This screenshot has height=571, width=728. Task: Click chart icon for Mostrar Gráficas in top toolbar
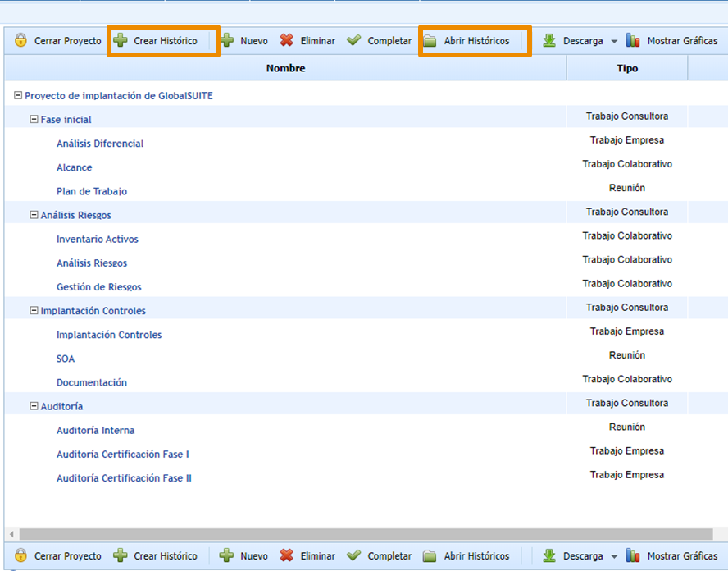click(x=633, y=41)
